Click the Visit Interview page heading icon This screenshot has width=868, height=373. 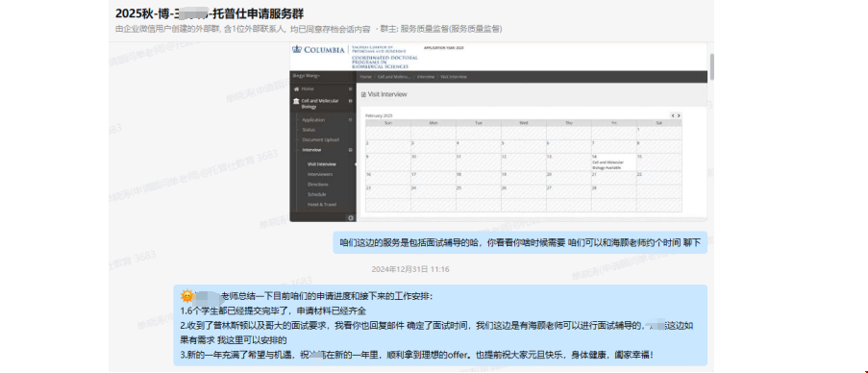[363, 94]
